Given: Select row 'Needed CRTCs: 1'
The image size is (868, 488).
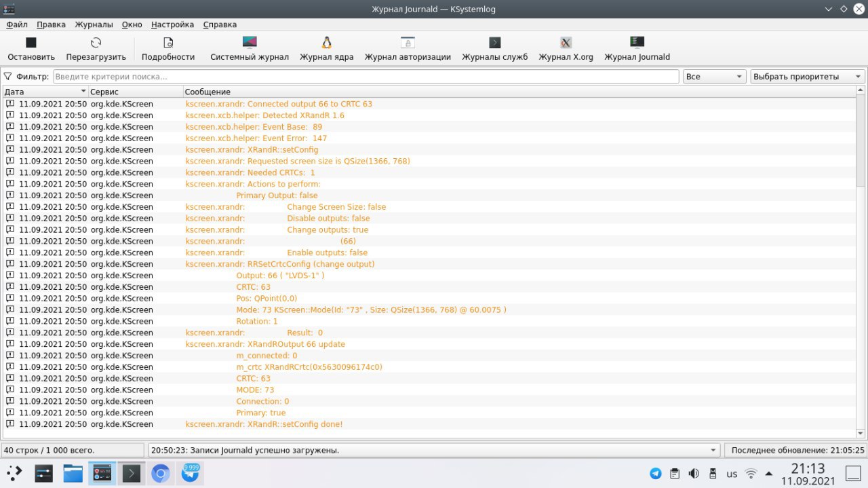Looking at the screenshot, I should 429,172.
